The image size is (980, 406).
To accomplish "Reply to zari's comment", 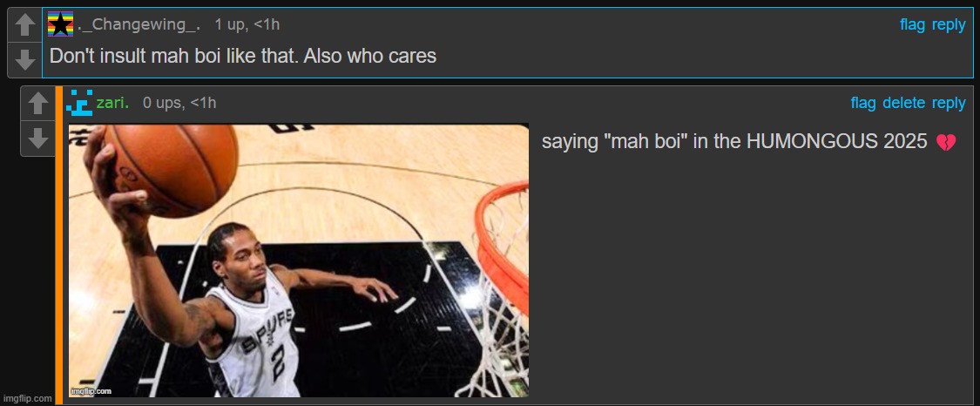I will point(949,103).
